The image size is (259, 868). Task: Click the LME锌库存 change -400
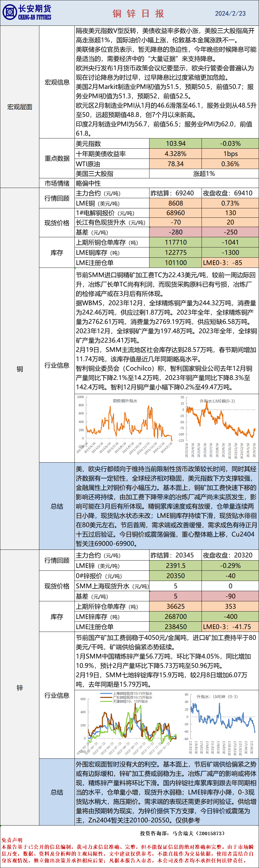(x=230, y=616)
